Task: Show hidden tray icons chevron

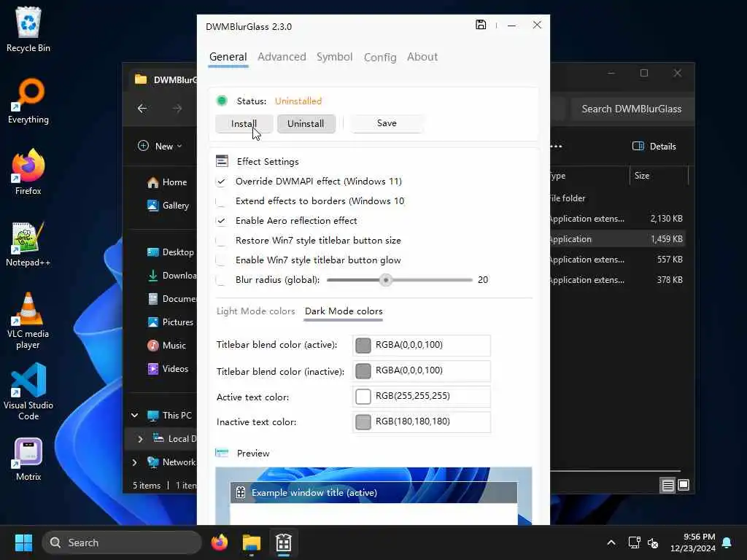Action: pyautogui.click(x=611, y=542)
